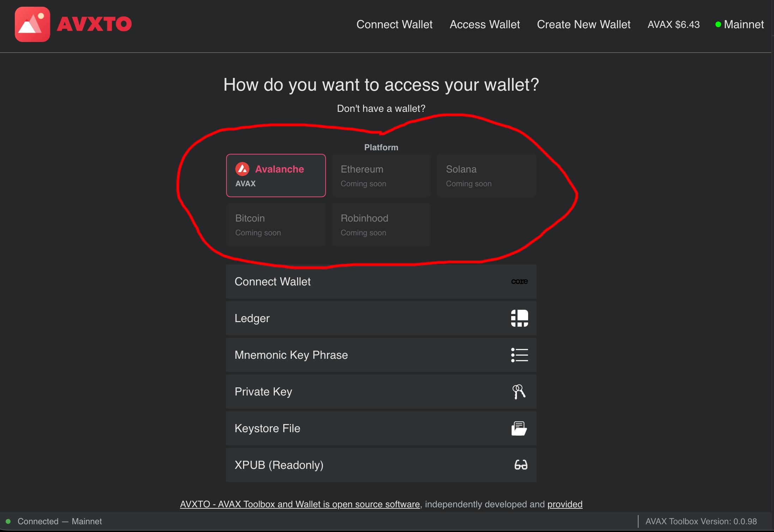Click the "AVAX Toolbox Version: 0.0.98" text
This screenshot has width=774, height=532.
click(701, 521)
